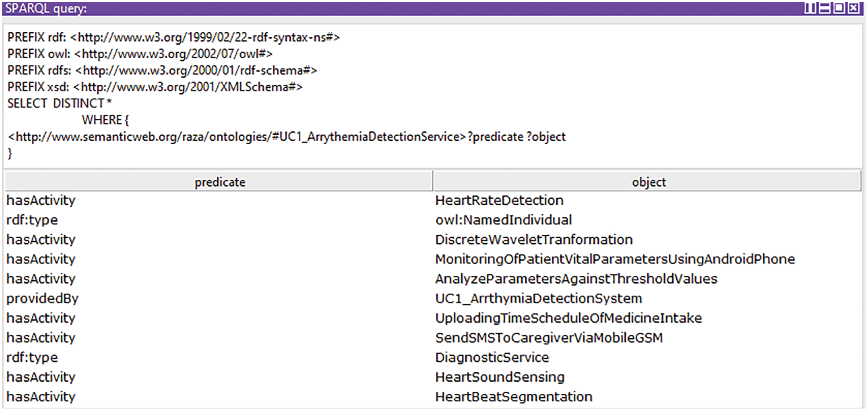This screenshot has height=413, width=868.
Task: Float the SPARQL query panel
Action: tap(838, 8)
